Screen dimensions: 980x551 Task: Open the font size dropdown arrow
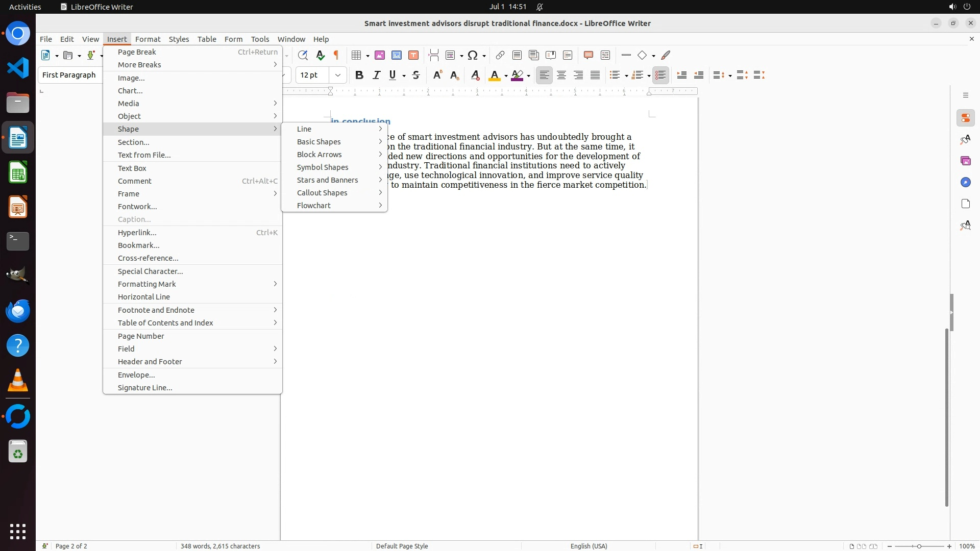pos(338,75)
